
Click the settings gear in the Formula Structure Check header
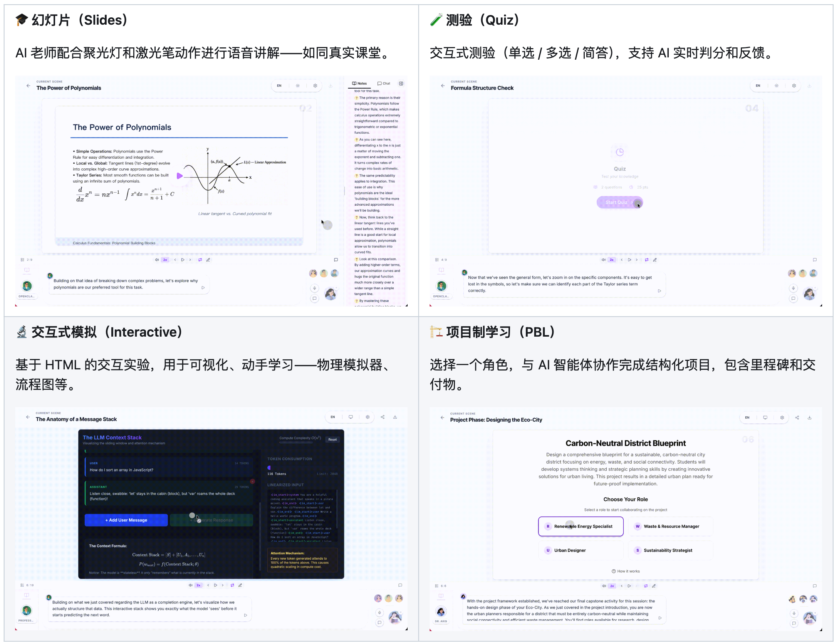(x=794, y=86)
